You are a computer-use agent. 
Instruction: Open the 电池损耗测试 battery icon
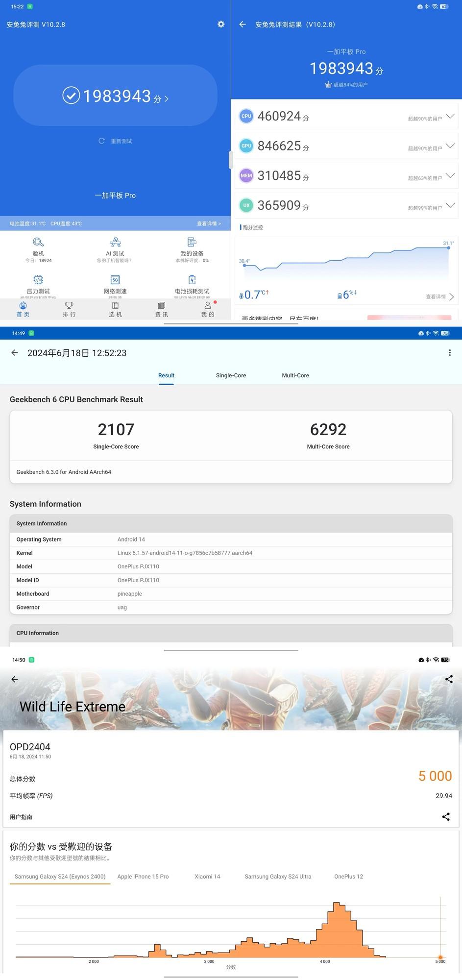click(192, 279)
